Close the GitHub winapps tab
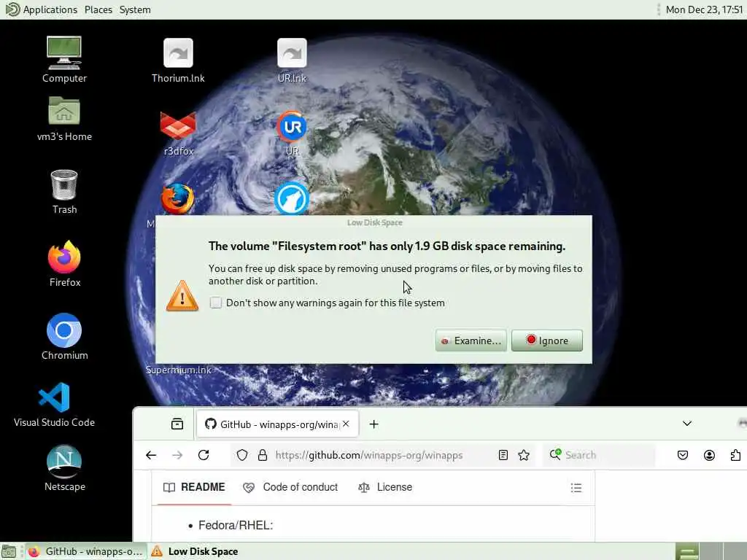The width and height of the screenshot is (747, 560). pos(346,424)
